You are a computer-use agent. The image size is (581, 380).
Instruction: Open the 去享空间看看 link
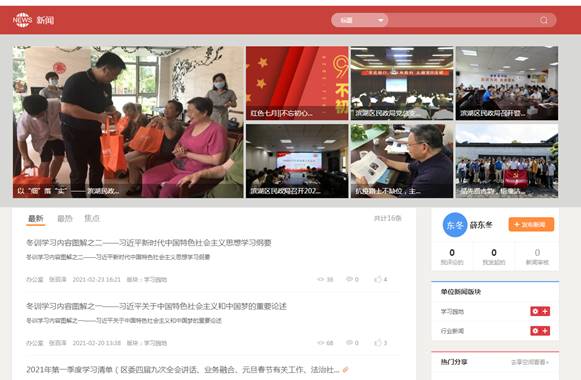click(x=530, y=362)
